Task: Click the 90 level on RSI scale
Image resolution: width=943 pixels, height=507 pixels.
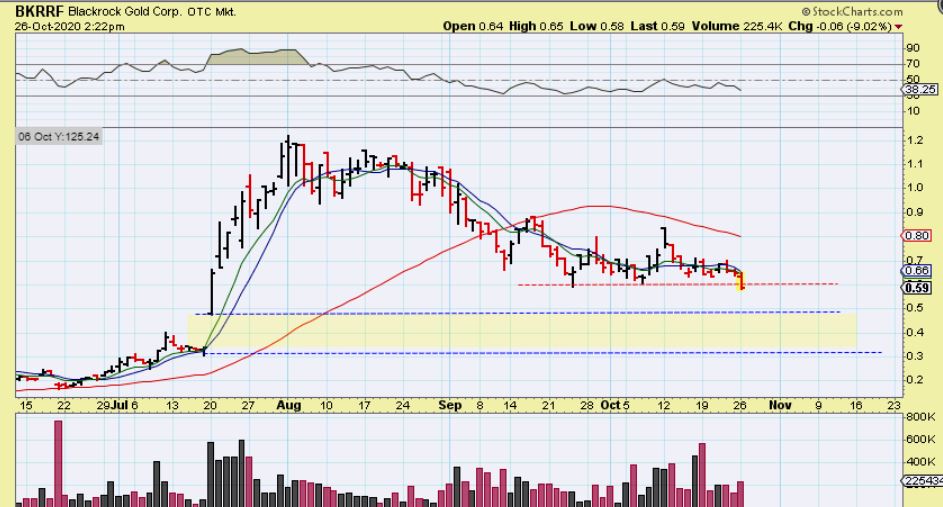Action: point(913,48)
